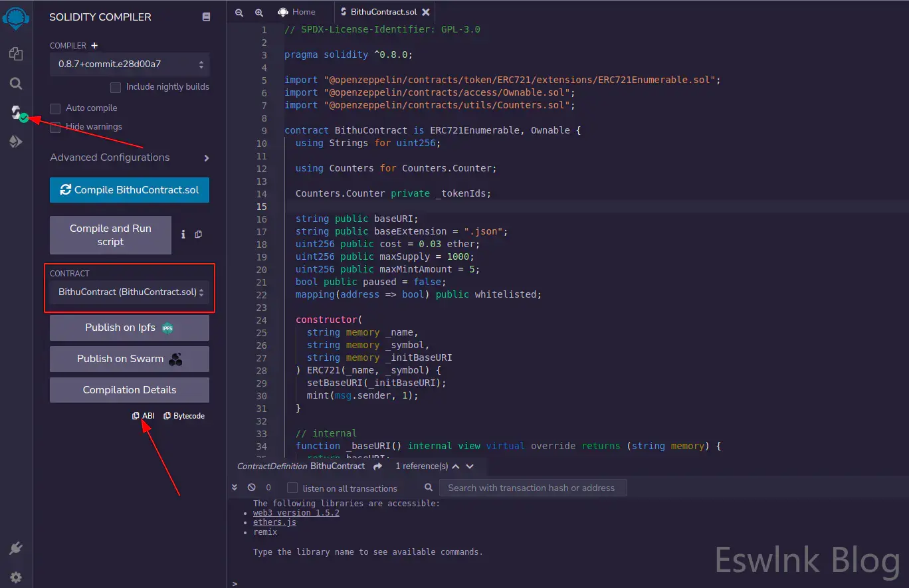
Task: Enable Include nightly builds checkbox
Action: (x=116, y=87)
